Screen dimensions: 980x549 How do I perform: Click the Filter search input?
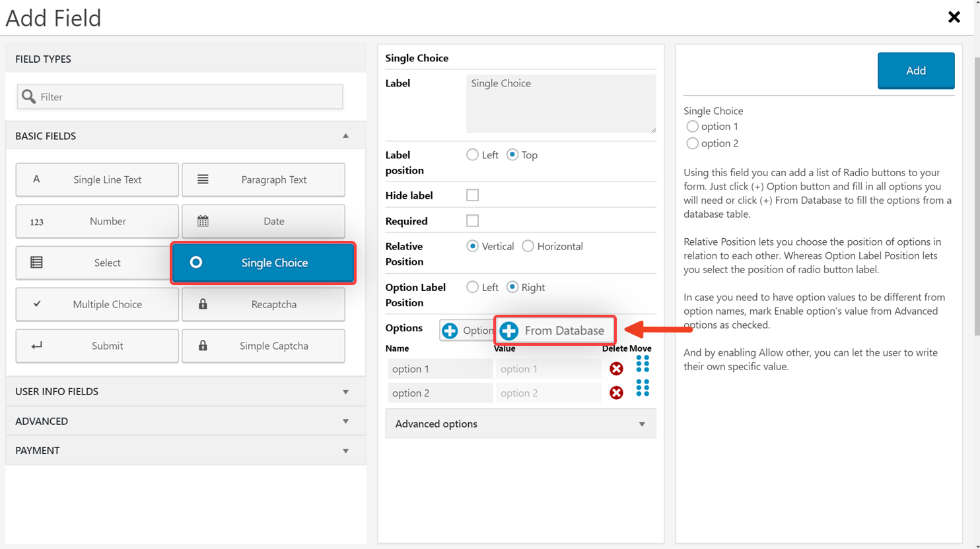pos(180,97)
